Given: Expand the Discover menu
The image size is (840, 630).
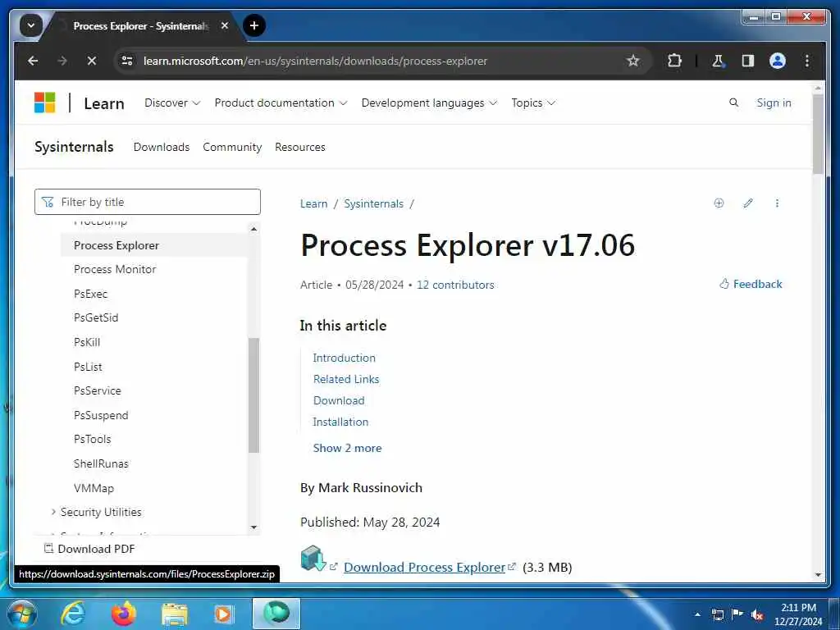Looking at the screenshot, I should click(x=172, y=103).
